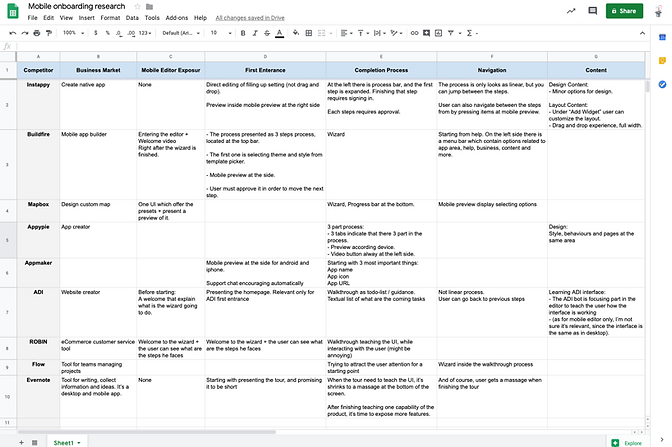Viewport: 672px width, 447px height.
Task: Open the text wrapping dropdown
Action: point(380,33)
